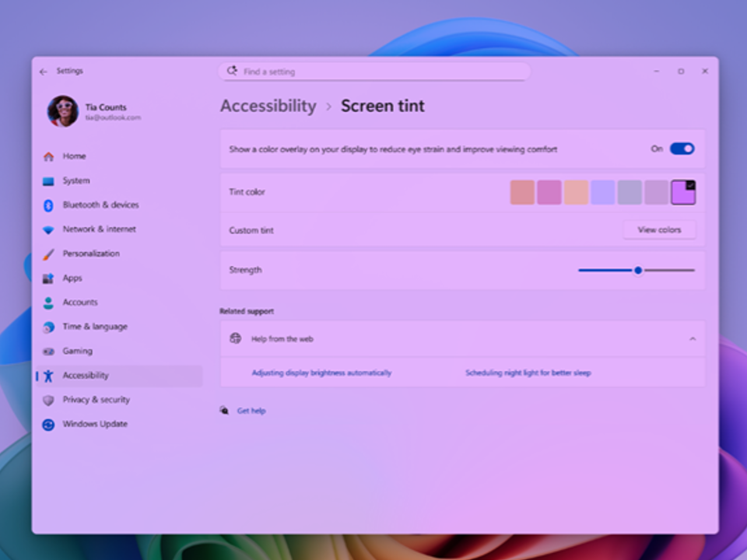The height and width of the screenshot is (560, 747).
Task: Click the Accounts person icon
Action: 48,303
